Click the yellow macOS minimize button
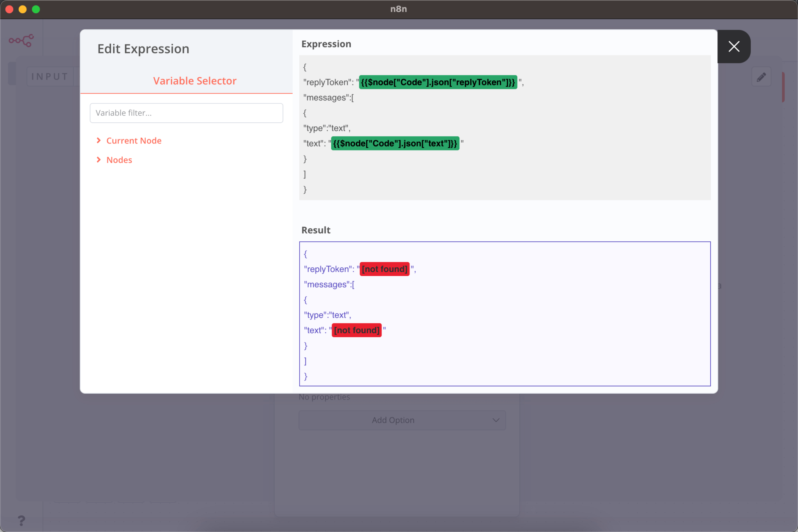Screen dimensions: 798x532 [23, 9]
